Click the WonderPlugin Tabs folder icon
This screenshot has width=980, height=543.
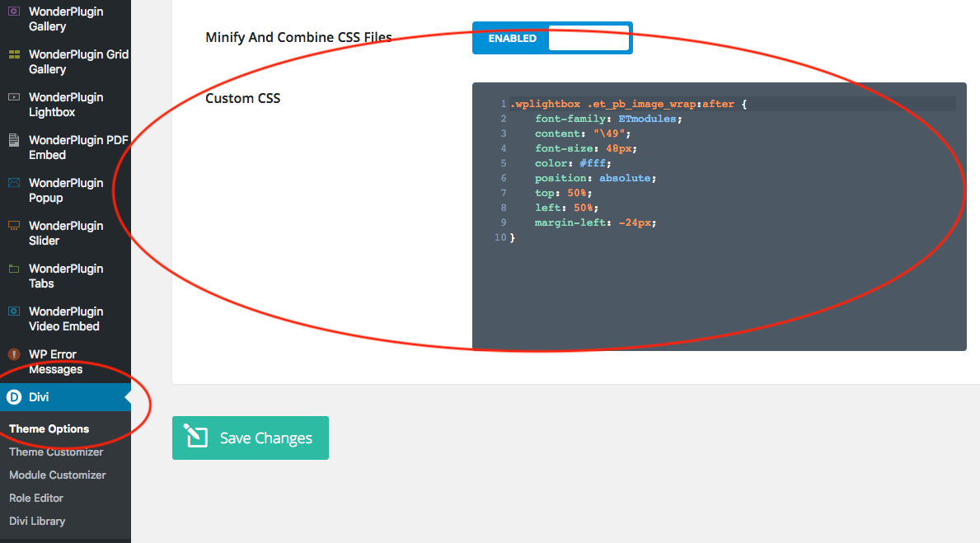[x=14, y=269]
